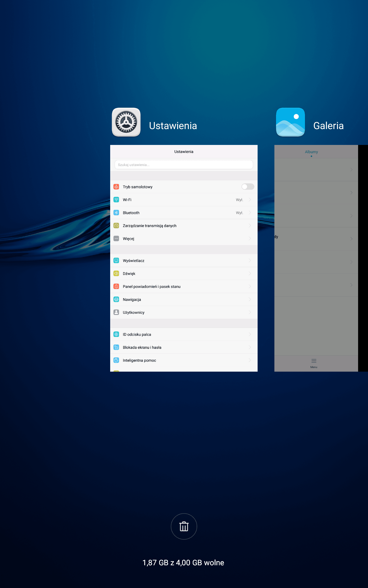This screenshot has width=368, height=588.
Task: Select the Albumy tab in Galeria
Action: (311, 152)
